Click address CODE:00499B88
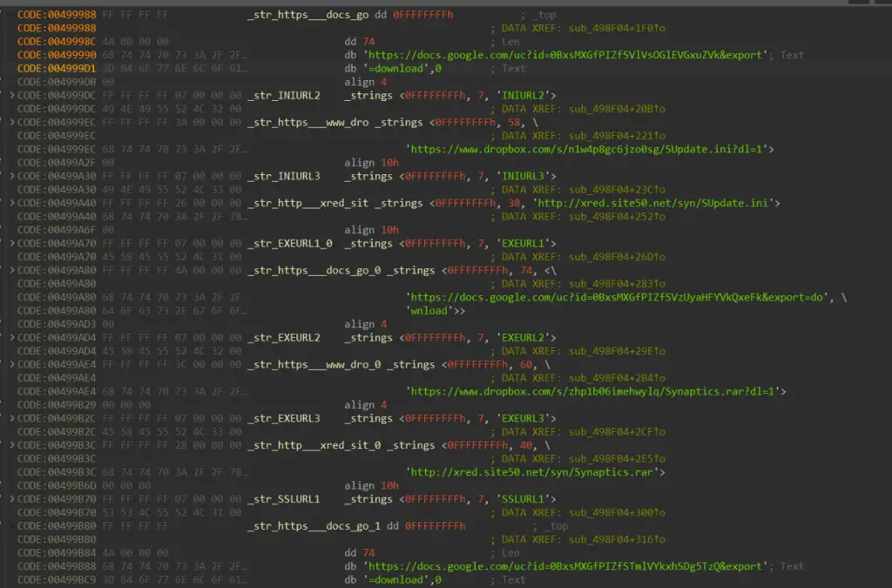892x588 pixels. tap(57, 567)
